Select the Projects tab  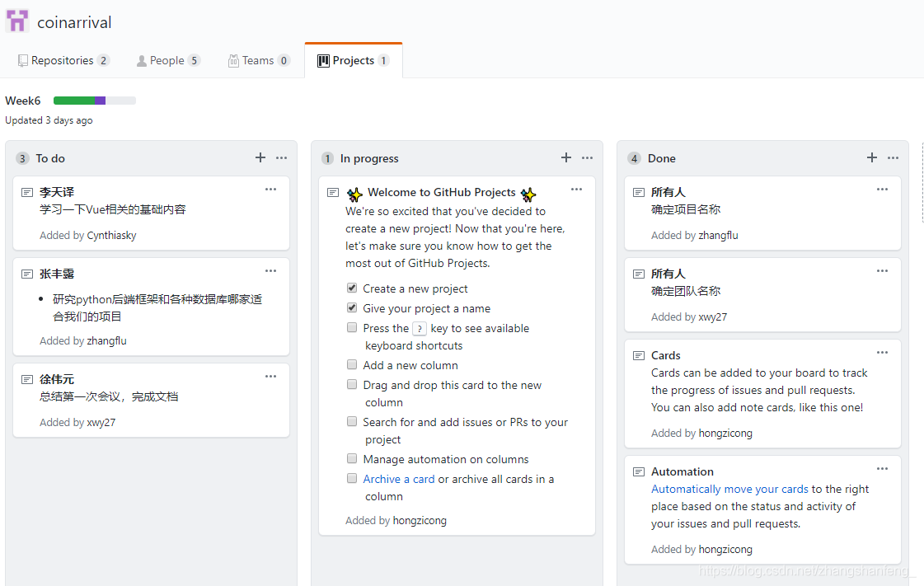pos(354,61)
